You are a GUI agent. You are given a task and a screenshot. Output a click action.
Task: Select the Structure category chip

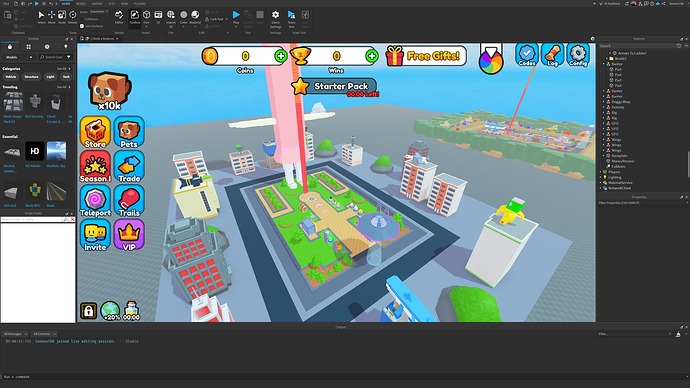(31, 77)
